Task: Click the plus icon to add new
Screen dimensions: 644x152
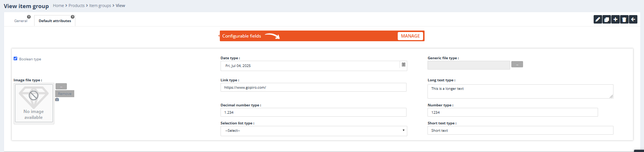Action: (615, 20)
